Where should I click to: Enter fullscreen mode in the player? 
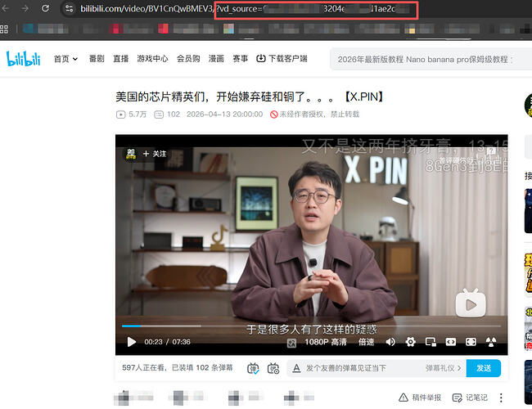tap(490, 342)
